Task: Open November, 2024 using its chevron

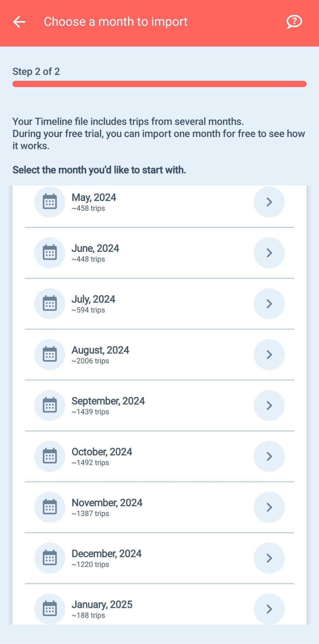Action: point(269,507)
